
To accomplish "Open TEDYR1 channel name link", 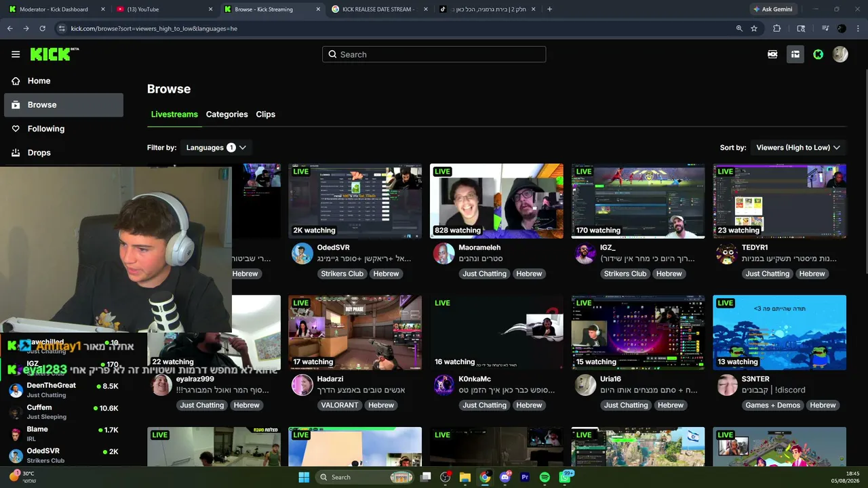I will [x=755, y=248].
